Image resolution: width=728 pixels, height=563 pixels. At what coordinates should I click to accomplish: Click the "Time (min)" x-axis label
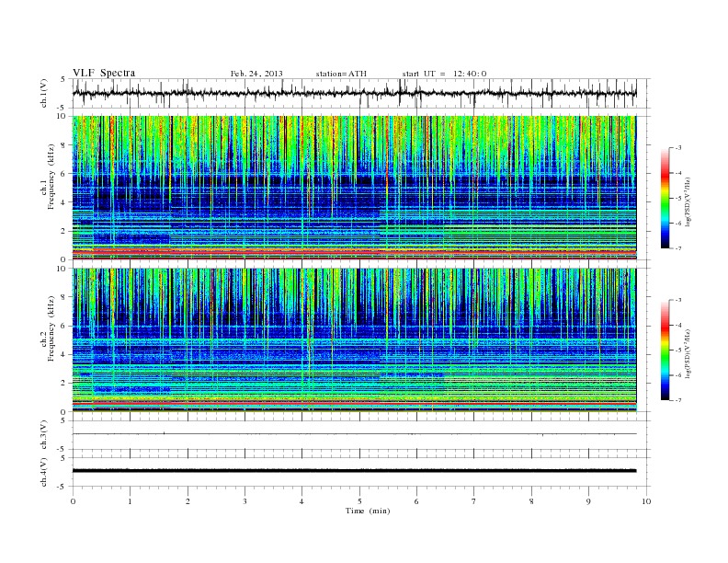368,511
